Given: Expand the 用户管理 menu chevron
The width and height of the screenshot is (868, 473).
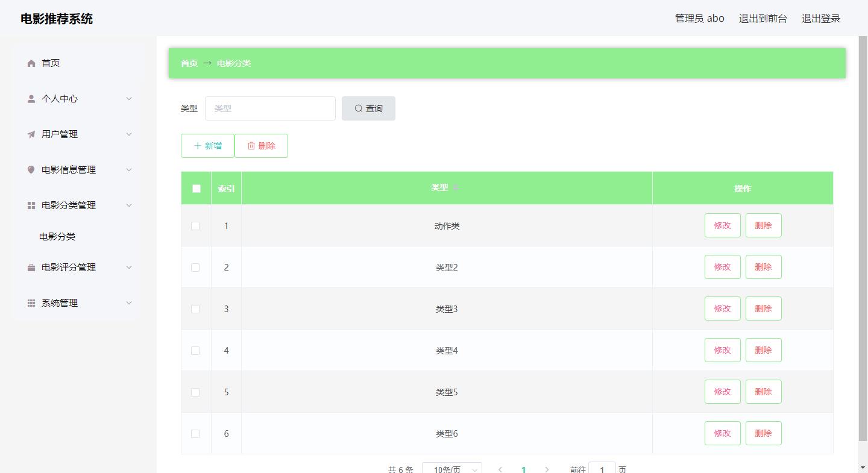Looking at the screenshot, I should [x=128, y=134].
